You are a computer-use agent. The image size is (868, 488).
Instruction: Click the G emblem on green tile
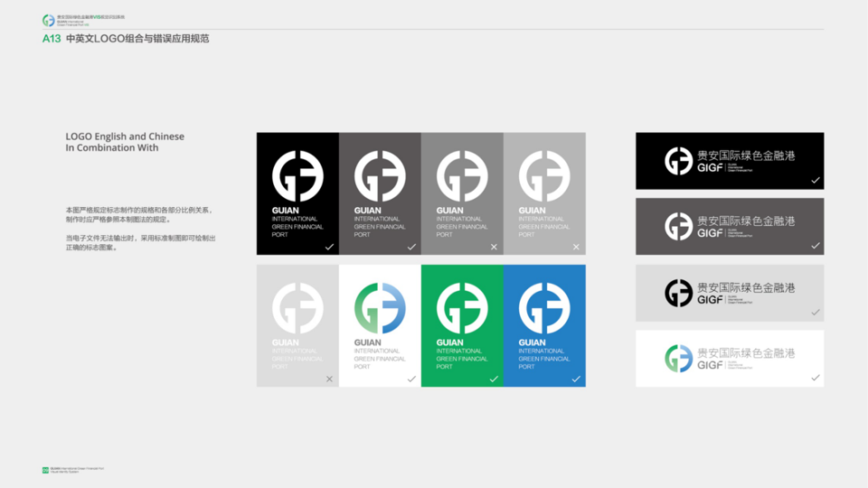(462, 308)
